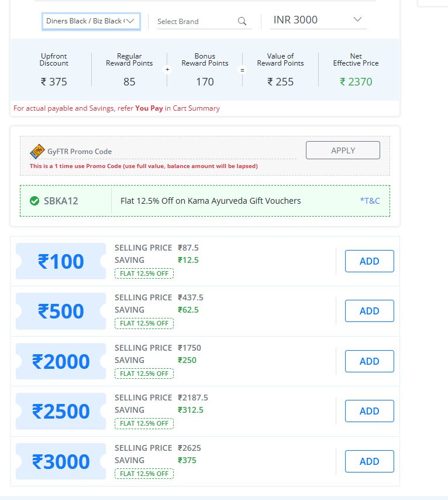Click the search magnifier icon in Select Brand

click(242, 22)
